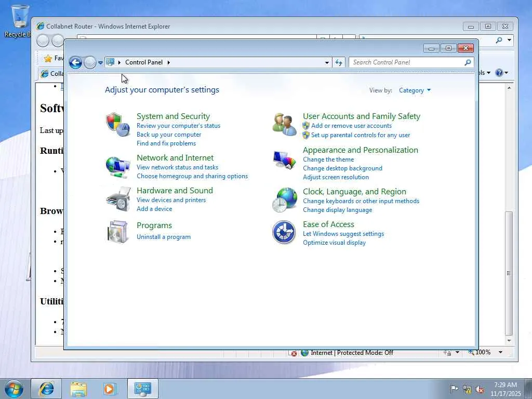This screenshot has width=532, height=399.
Task: Open Appearance and Personalization category
Action: click(361, 150)
